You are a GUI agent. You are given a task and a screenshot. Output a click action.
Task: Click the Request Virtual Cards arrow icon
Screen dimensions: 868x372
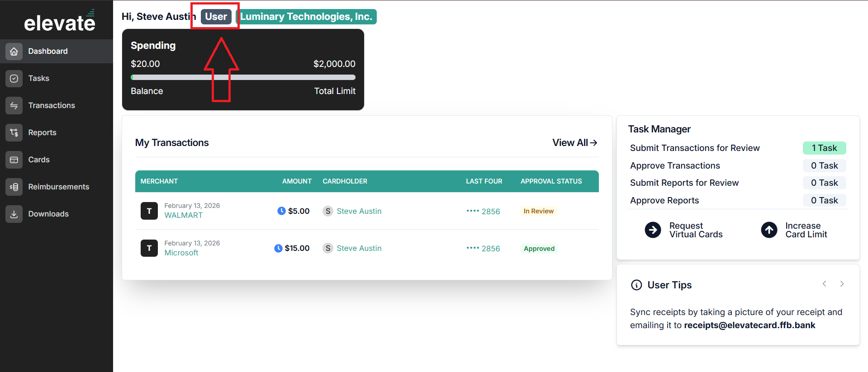pyautogui.click(x=653, y=230)
